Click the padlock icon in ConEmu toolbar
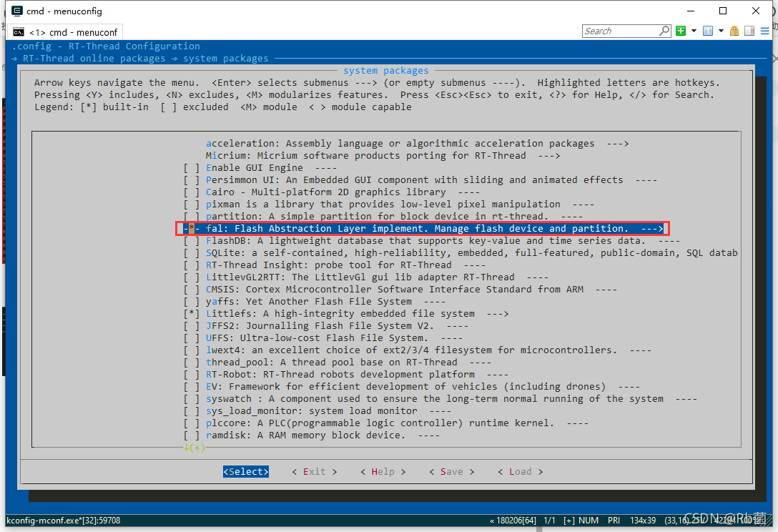Screen dimensions: 778x532 [734, 31]
